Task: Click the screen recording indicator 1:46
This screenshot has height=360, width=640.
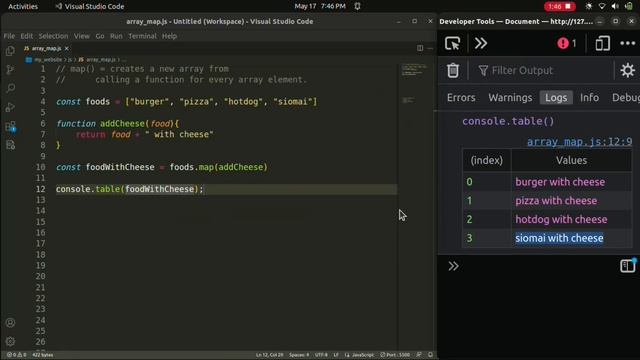Action: point(560,6)
